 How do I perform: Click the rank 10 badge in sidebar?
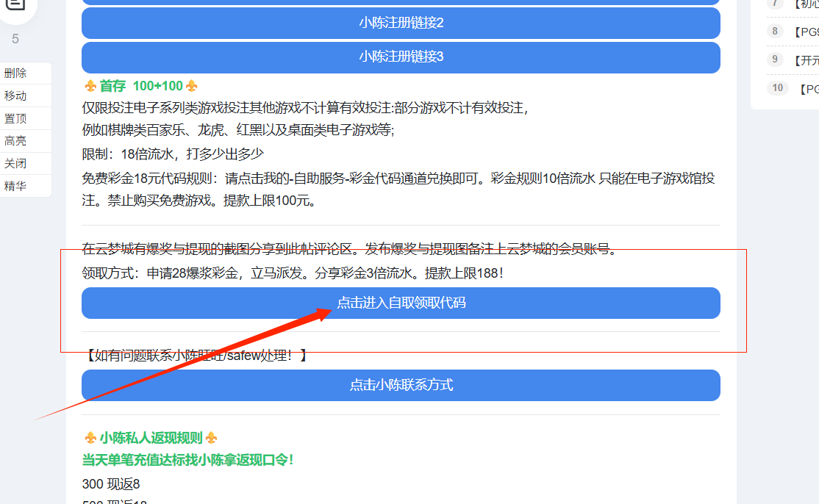pyautogui.click(x=776, y=88)
